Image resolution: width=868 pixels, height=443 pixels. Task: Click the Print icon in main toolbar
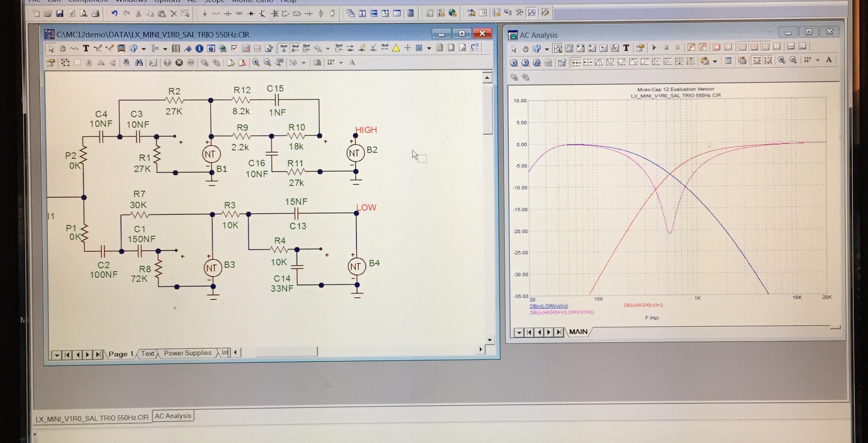95,13
